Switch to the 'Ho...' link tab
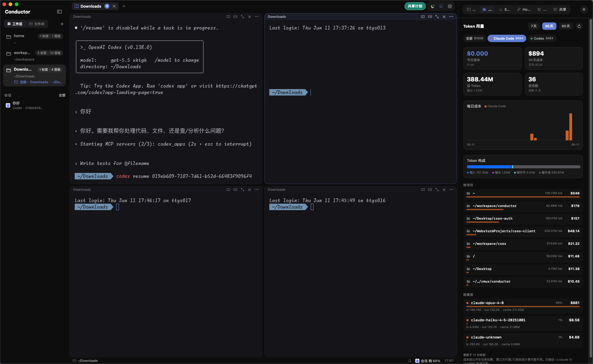Image resolution: width=593 pixels, height=364 pixels. tap(524, 10)
